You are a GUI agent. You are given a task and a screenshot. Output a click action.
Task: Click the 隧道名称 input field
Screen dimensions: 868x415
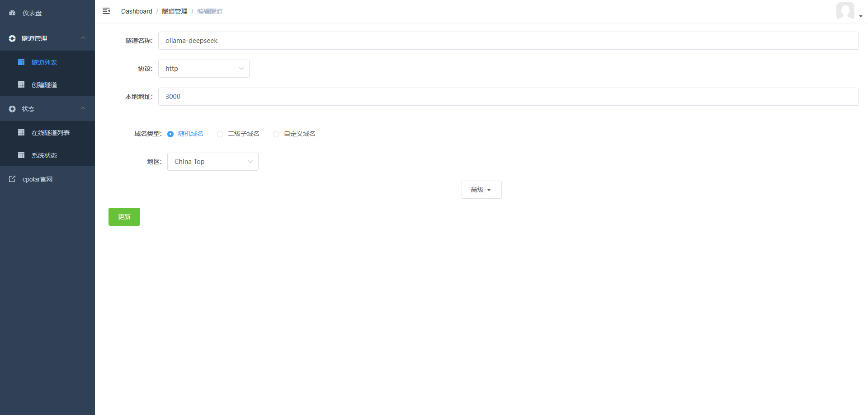coord(508,41)
